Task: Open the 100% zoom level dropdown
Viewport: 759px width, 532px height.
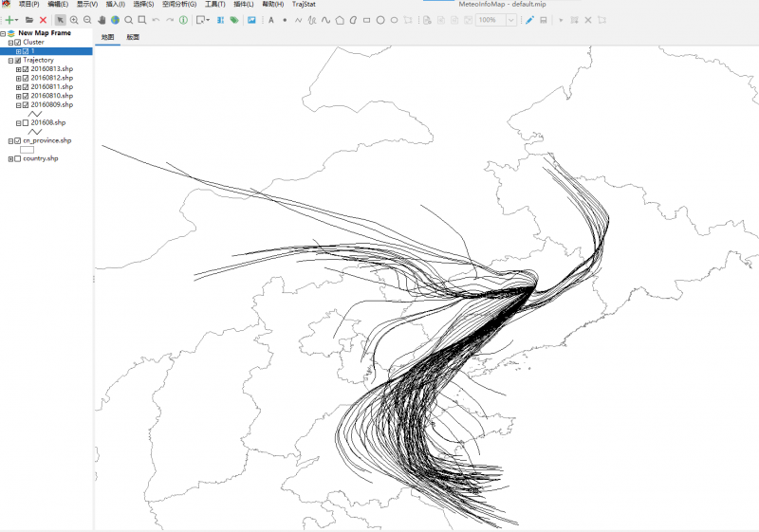Action: [x=511, y=20]
